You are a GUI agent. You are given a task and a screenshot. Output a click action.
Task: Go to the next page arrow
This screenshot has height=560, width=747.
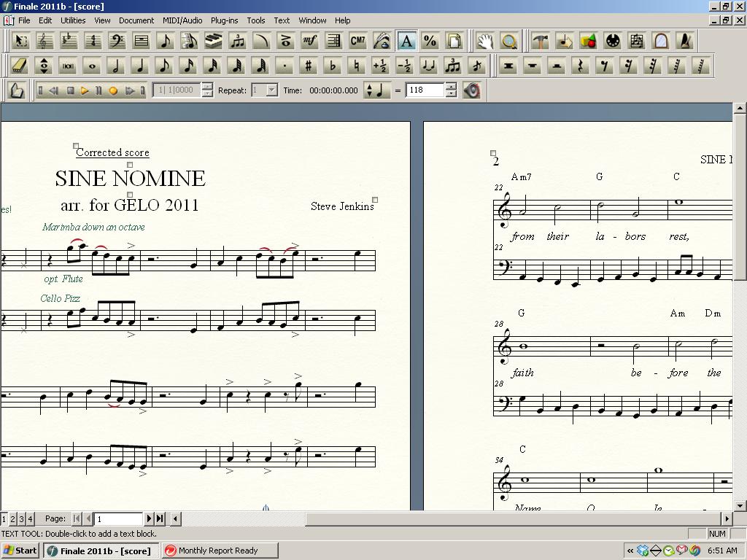coord(149,518)
